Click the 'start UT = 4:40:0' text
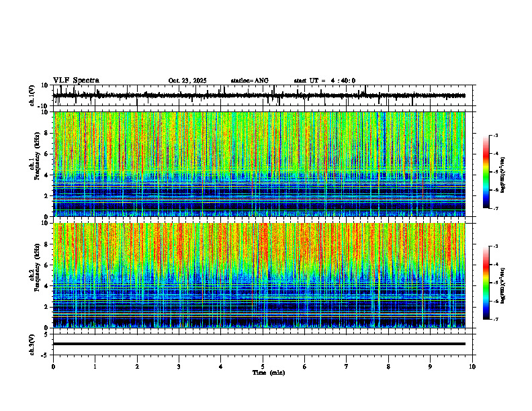Screen dimensions: 532x411 [324, 81]
